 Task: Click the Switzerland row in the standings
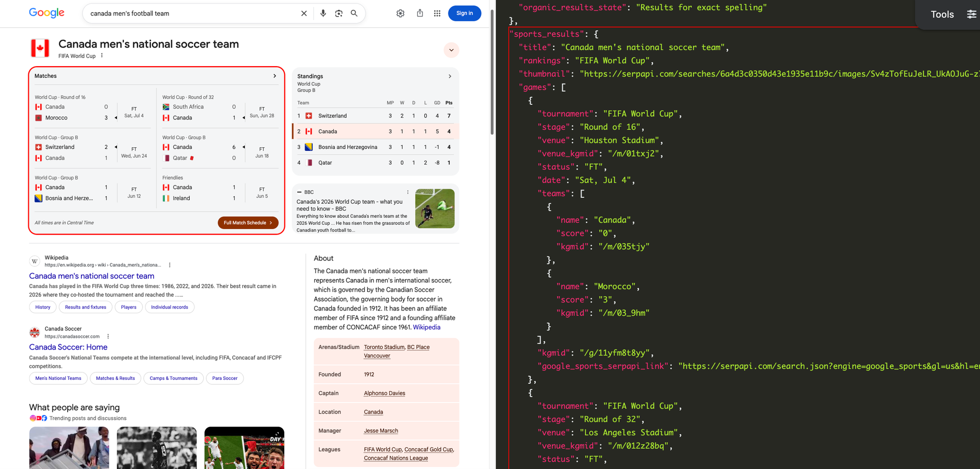375,116
